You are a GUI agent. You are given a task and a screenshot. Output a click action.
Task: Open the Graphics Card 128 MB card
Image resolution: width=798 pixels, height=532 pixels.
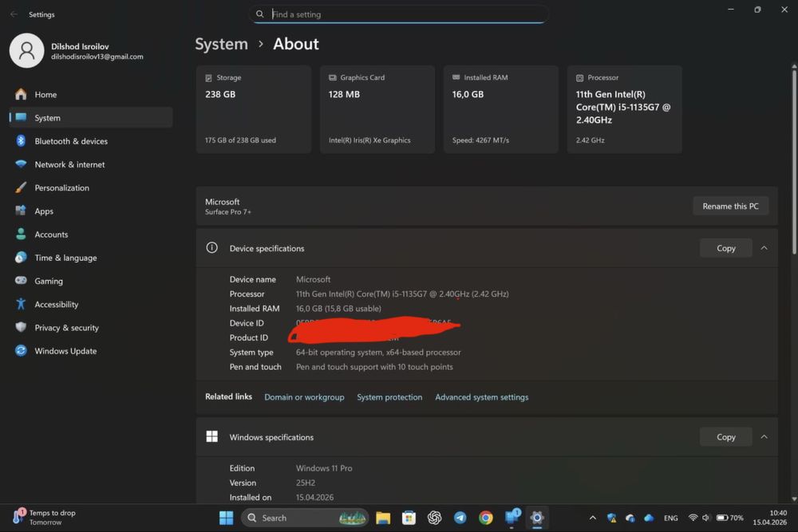[x=377, y=109]
